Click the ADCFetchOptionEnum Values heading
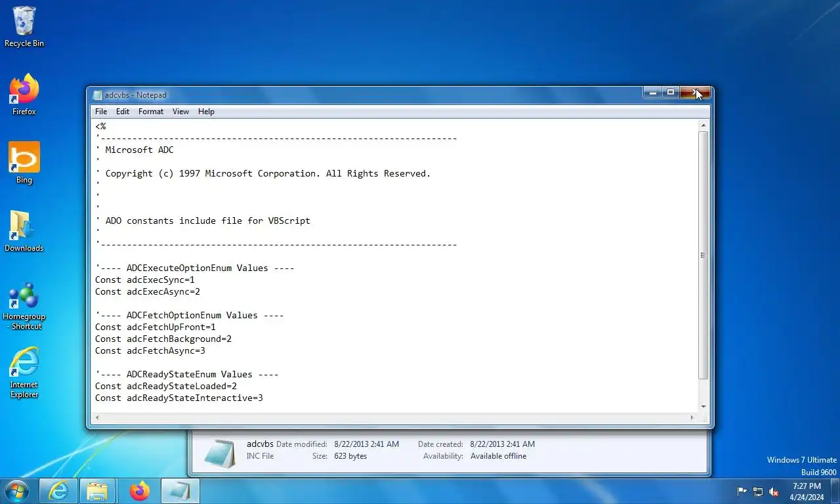Viewport: 840px width, 504px height. pyautogui.click(x=190, y=316)
